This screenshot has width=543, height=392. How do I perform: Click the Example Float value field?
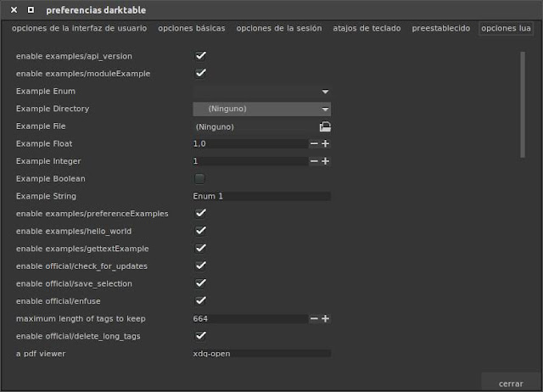250,143
